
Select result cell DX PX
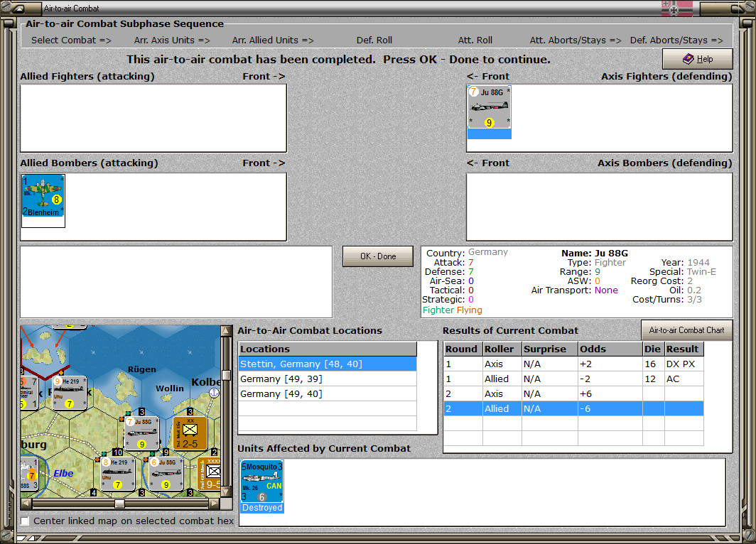click(684, 364)
